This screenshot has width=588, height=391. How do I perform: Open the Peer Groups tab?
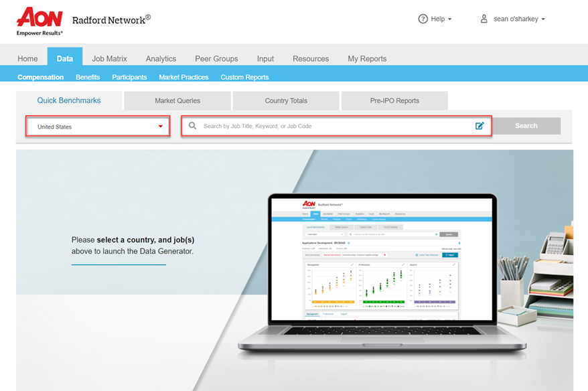coord(216,59)
